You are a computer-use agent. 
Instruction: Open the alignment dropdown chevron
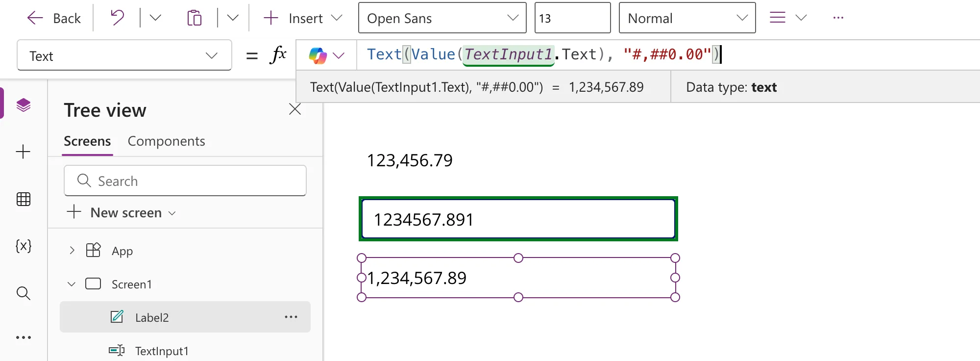(x=801, y=18)
